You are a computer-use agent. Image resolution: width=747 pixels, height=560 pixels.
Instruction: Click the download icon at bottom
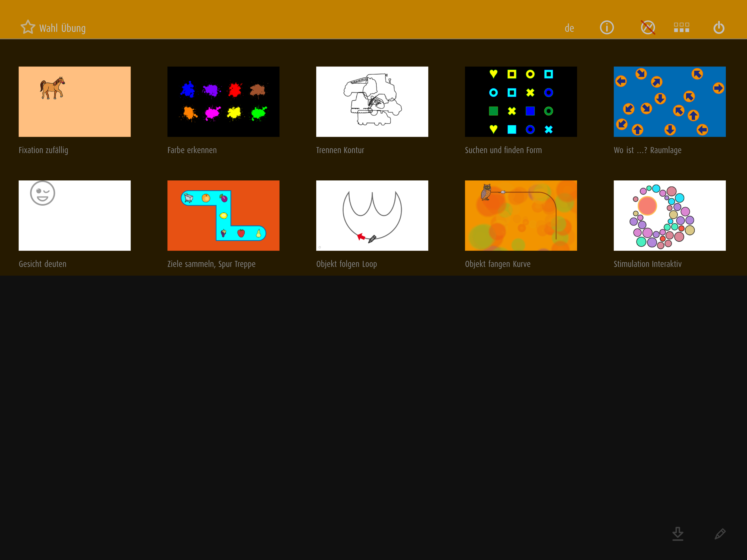[x=678, y=534]
